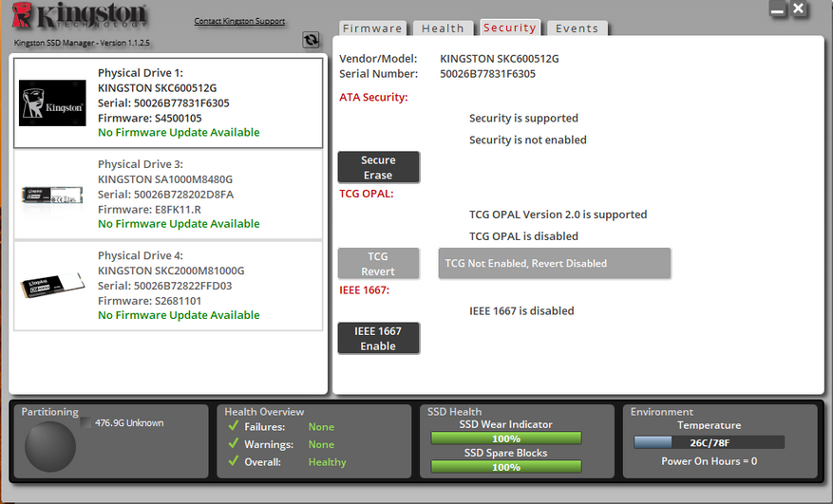Open the Firmware tab
The width and height of the screenshot is (833, 504).
point(372,28)
